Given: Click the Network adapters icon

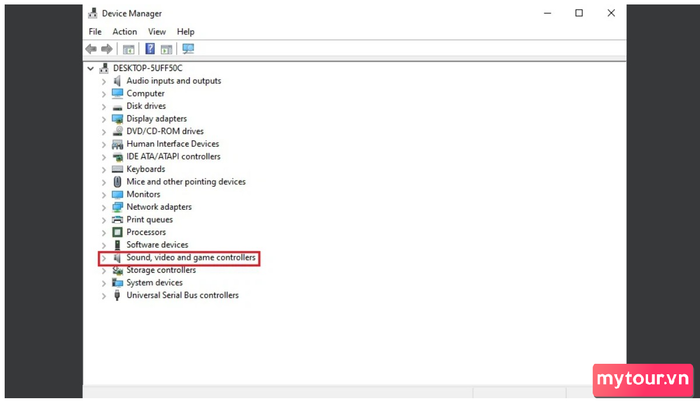Looking at the screenshot, I should point(117,207).
